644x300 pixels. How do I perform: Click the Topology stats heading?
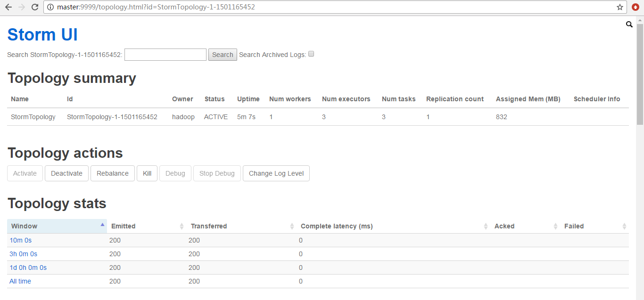[57, 203]
